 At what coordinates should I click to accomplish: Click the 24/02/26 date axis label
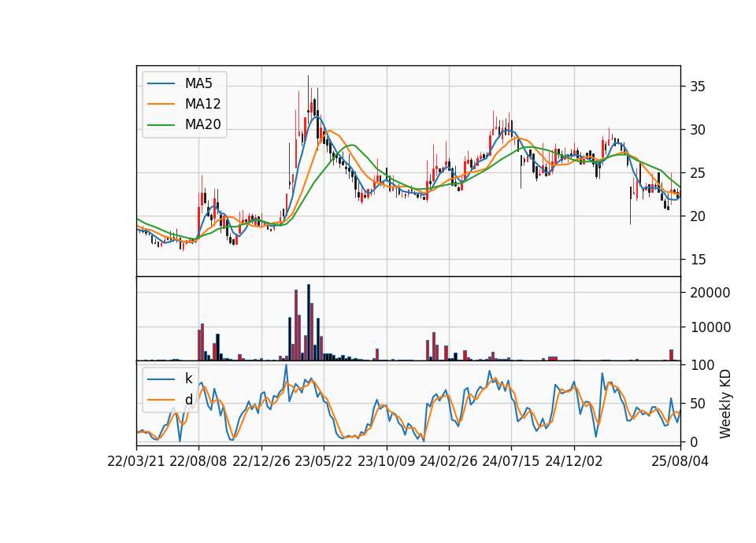[x=448, y=461]
